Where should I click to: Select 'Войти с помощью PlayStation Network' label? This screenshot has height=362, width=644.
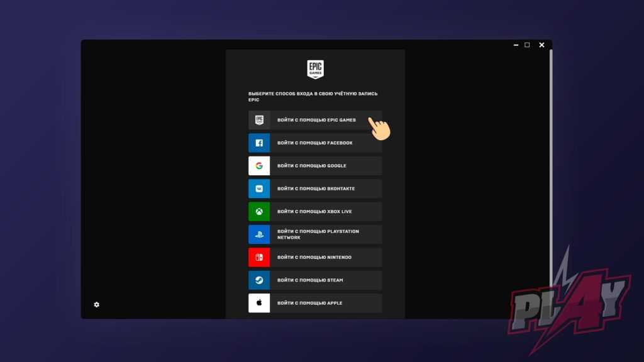pos(318,234)
